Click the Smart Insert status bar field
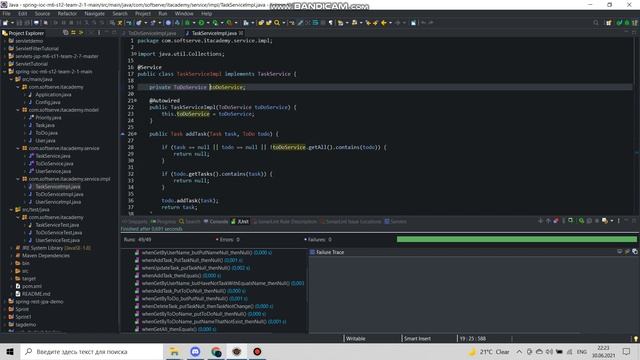Viewport: 640px width, 360px height. tap(417, 338)
